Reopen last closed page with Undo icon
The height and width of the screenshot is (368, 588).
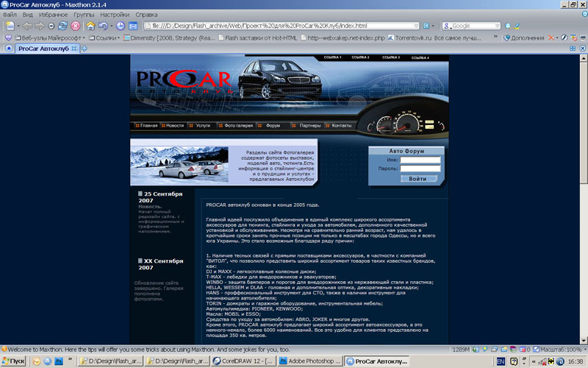[x=102, y=26]
